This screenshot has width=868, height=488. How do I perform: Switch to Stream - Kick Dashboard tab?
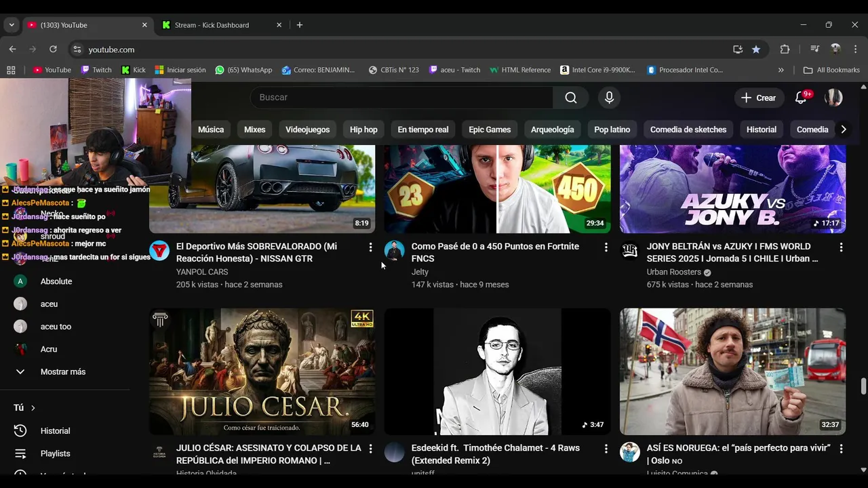(x=220, y=25)
